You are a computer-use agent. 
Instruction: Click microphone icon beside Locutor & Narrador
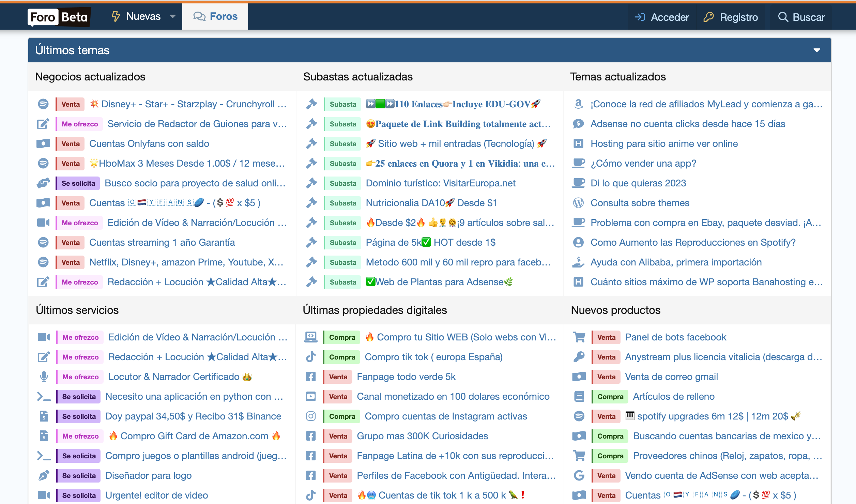[x=44, y=377]
